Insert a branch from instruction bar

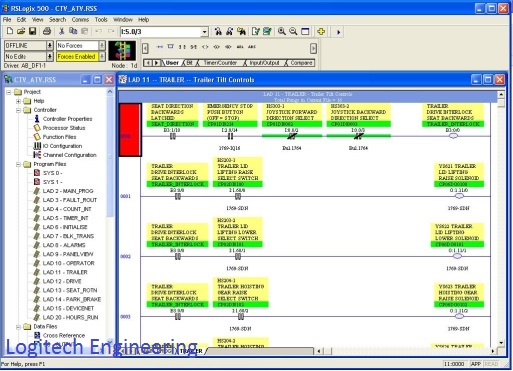tap(171, 47)
